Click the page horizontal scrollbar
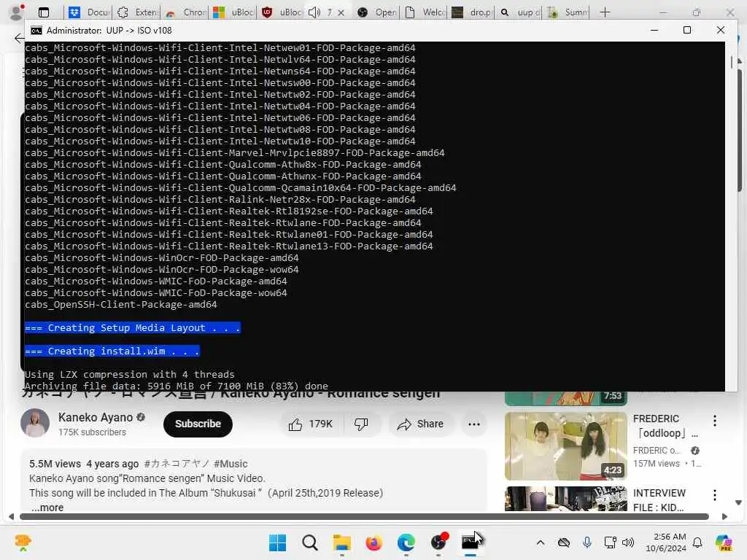747x560 pixels. [x=365, y=517]
